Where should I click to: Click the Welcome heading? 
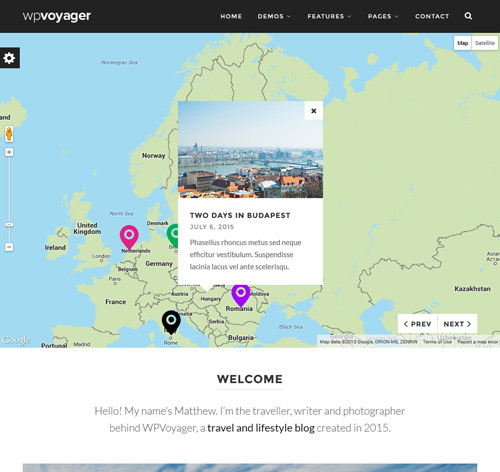(x=250, y=379)
